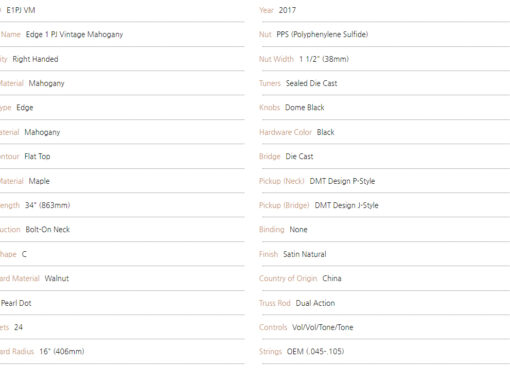Click the 'DMT Design J-Style' bridge pickup
The image size is (510, 382).
347,205
